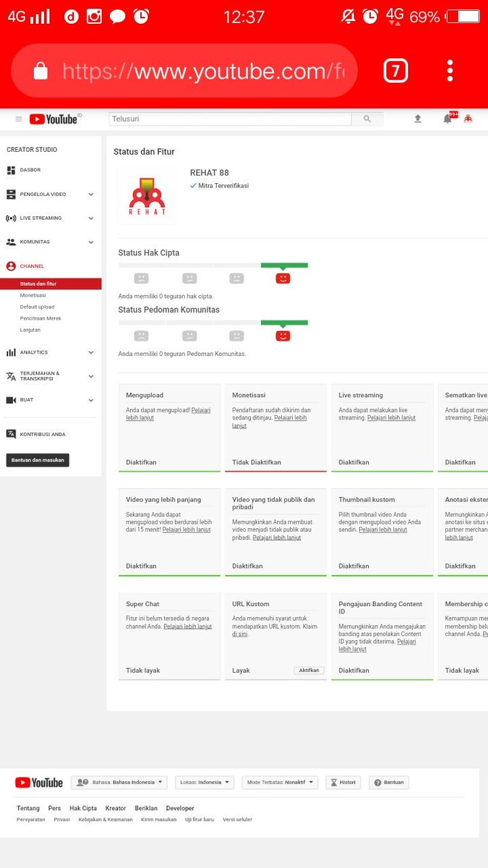Open the notifications bell
Image resolution: width=488 pixels, height=868 pixels.
pos(448,119)
